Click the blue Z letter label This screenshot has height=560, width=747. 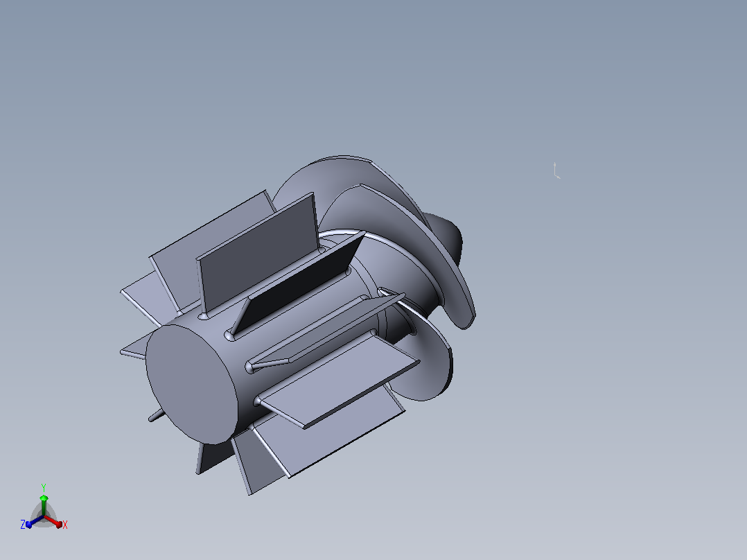click(22, 525)
